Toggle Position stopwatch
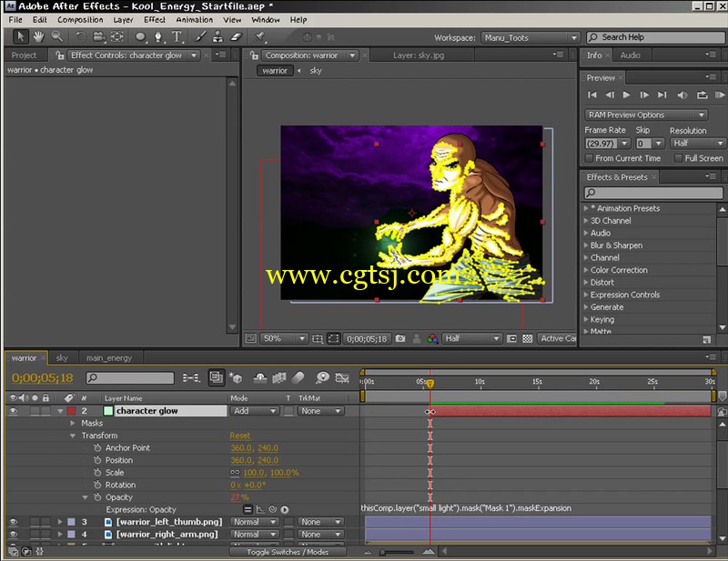The width and height of the screenshot is (728, 561). (x=97, y=460)
